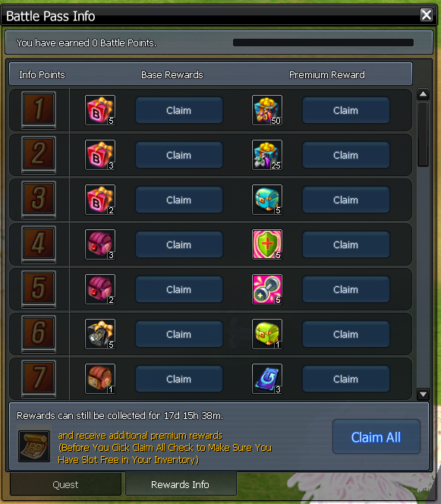
Task: Select the green shield reward icon
Action: (267, 244)
